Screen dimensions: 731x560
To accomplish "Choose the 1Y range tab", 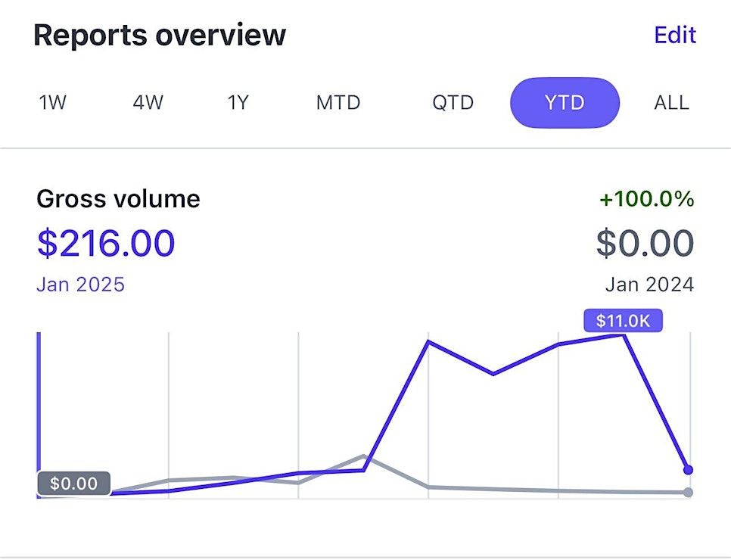I will tap(238, 102).
